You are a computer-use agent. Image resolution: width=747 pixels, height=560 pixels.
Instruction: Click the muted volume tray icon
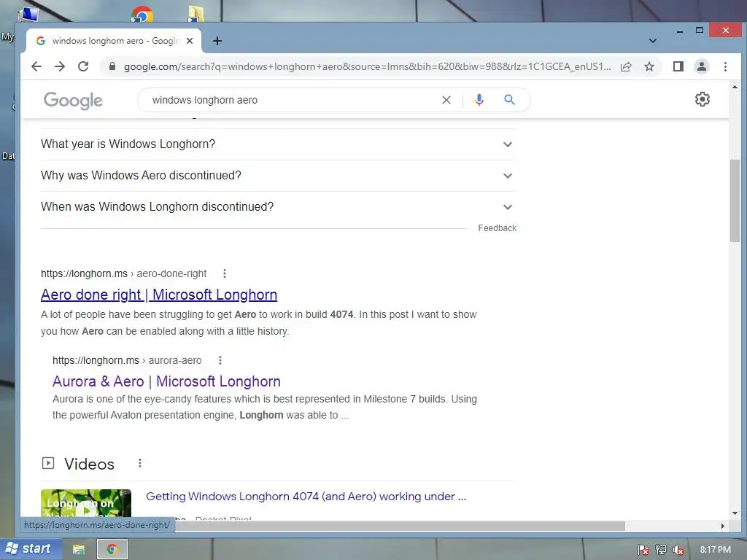pos(678,550)
